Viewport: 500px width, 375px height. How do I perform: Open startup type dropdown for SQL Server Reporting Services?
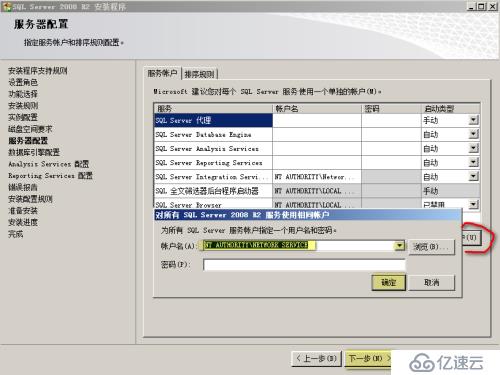(473, 162)
